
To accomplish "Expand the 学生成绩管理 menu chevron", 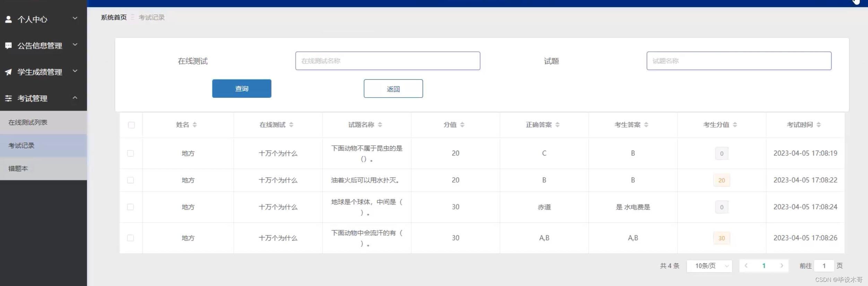I will click(x=75, y=71).
